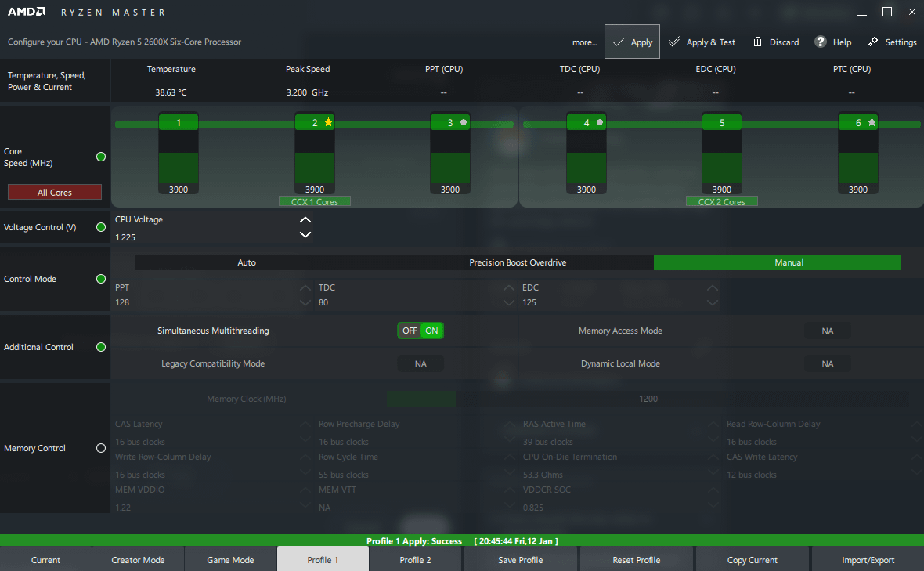This screenshot has height=571, width=924.
Task: Select Manual control mode
Action: pos(778,262)
